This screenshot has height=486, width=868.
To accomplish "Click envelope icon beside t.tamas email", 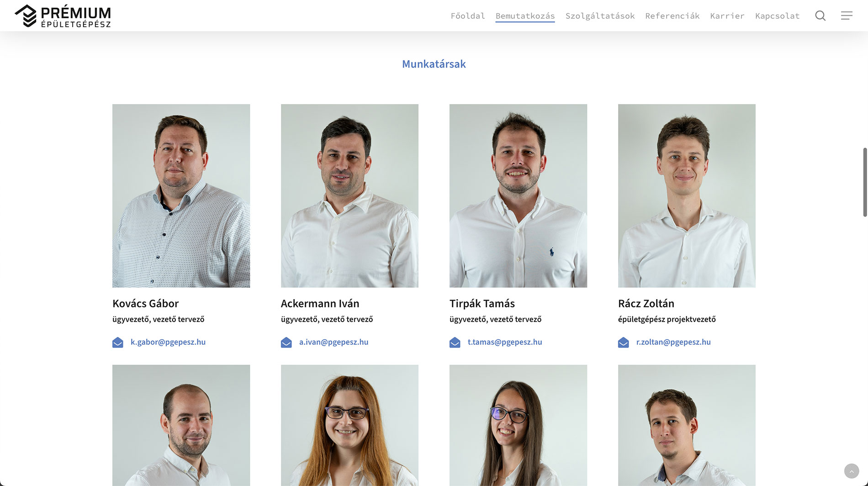I will point(455,342).
